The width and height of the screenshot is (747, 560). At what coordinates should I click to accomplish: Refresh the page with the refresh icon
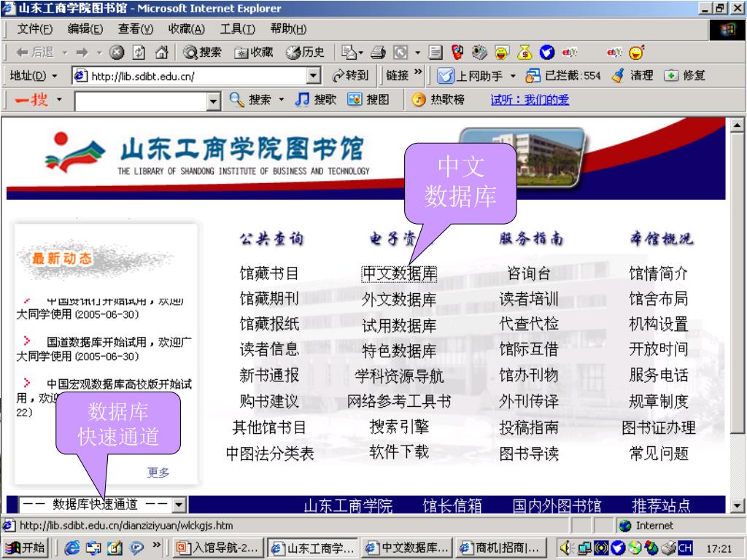(x=139, y=52)
